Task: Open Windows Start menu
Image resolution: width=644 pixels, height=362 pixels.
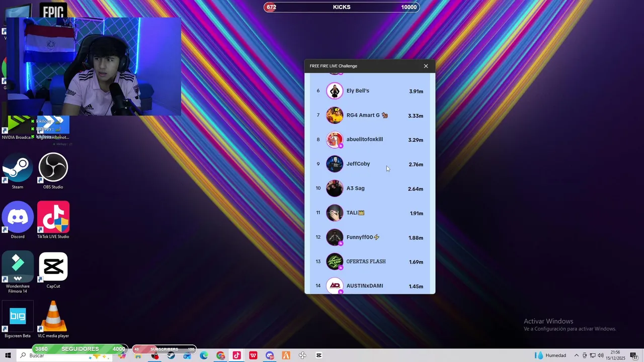Action: click(8, 355)
